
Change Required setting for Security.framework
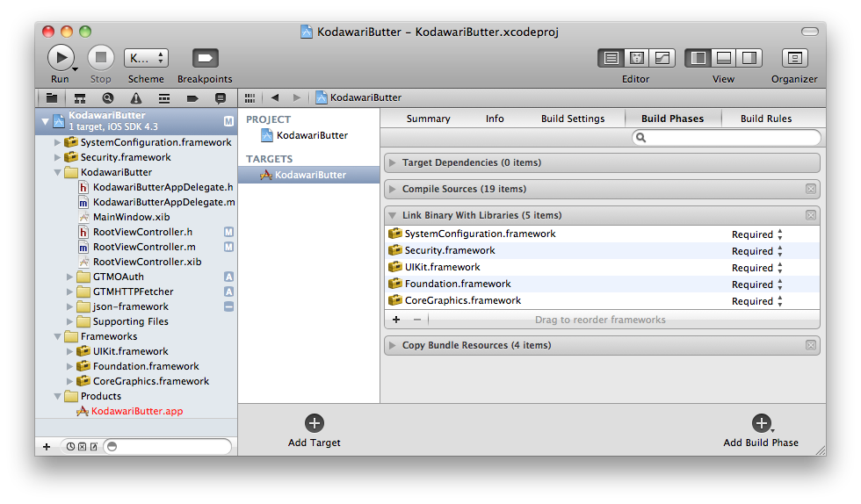[757, 251]
